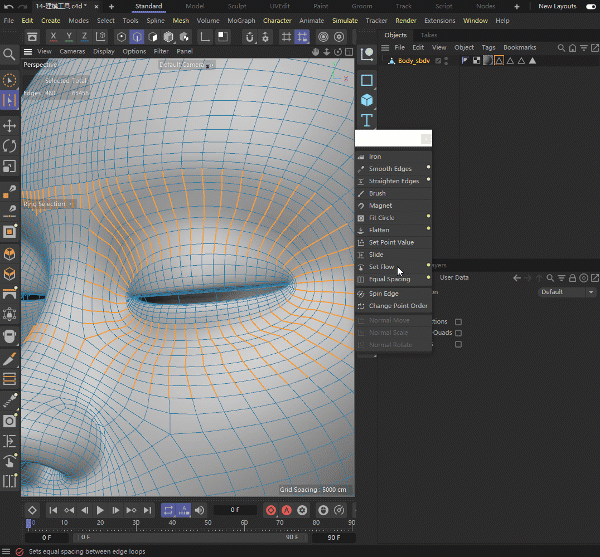Screen dimensions: 600x557
Task: Select the Move tool in left toolbar
Action: click(x=10, y=125)
